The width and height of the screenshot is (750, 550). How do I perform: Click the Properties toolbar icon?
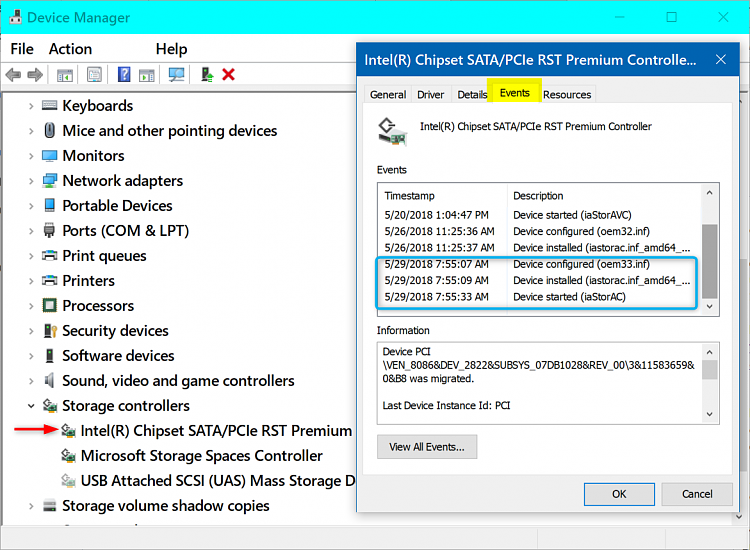[x=94, y=75]
